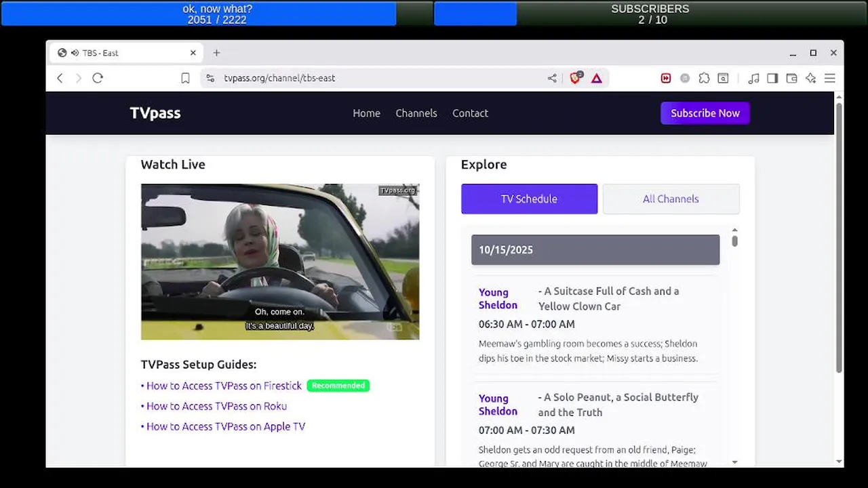Toggle the browser sidebar panel icon
The width and height of the screenshot is (868, 488).
(772, 79)
